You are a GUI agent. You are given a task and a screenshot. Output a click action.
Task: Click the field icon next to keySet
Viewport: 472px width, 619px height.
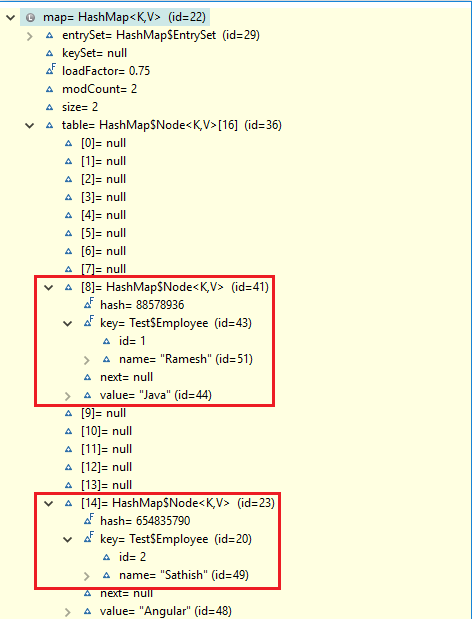(49, 53)
